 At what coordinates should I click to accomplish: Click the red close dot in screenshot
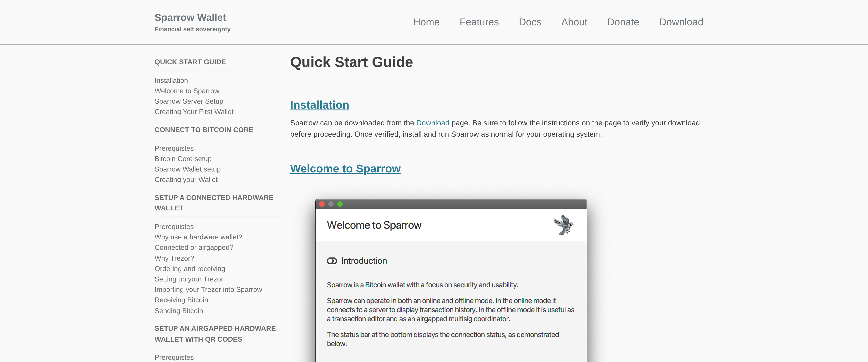[x=322, y=204]
